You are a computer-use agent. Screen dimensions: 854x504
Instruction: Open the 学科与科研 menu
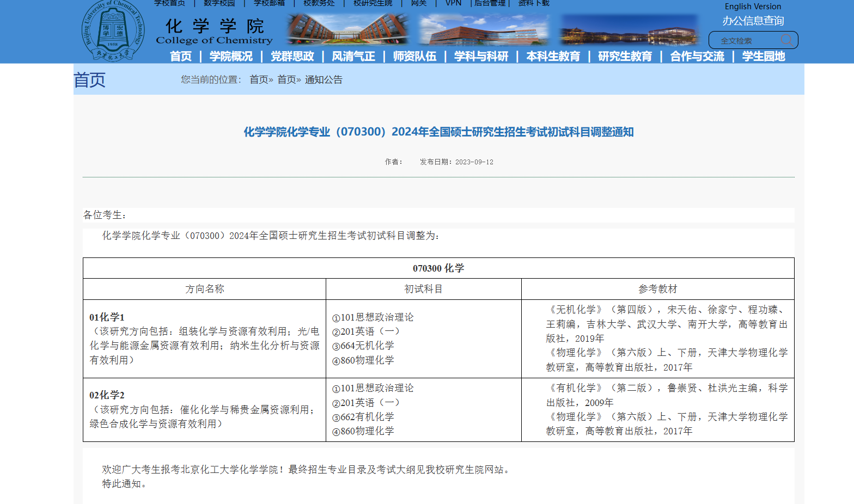pos(481,56)
